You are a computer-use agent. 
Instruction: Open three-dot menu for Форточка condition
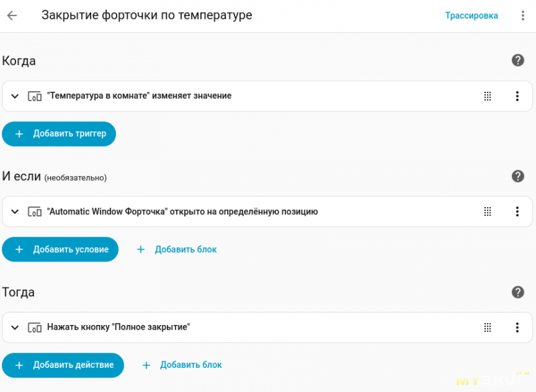517,212
